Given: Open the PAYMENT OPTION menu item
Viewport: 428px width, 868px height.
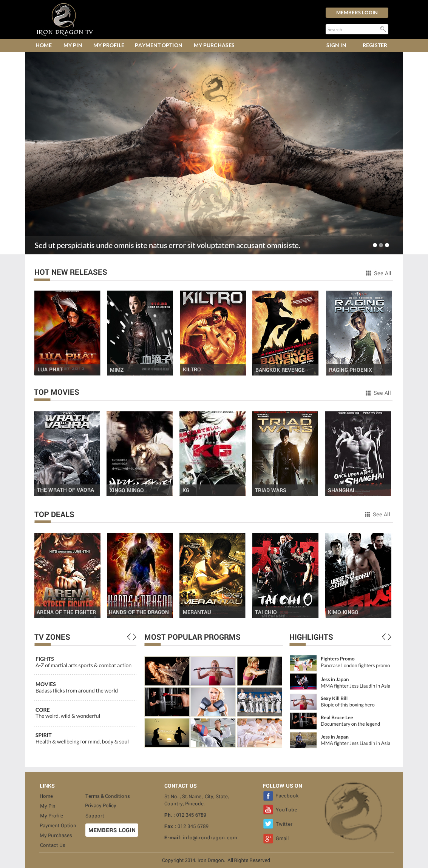Looking at the screenshot, I should tap(159, 45).
